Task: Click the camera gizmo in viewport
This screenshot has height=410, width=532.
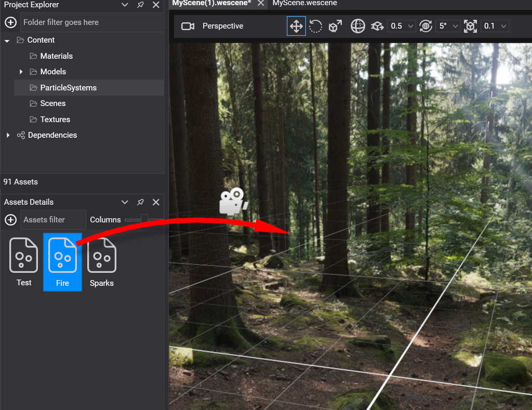Action: tap(233, 202)
